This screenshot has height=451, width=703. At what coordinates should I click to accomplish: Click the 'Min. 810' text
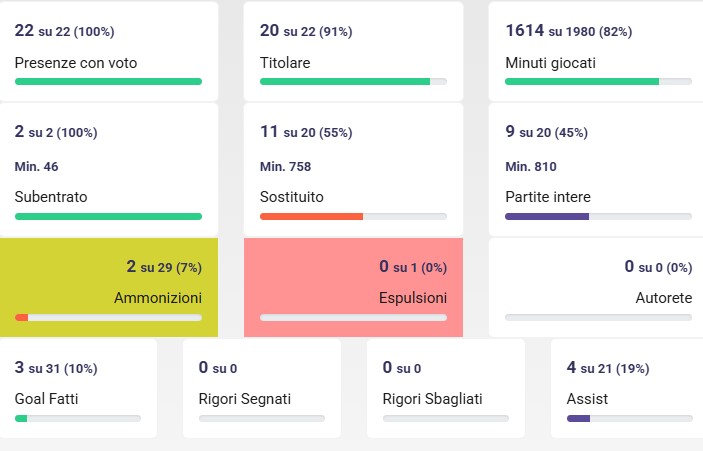click(531, 166)
